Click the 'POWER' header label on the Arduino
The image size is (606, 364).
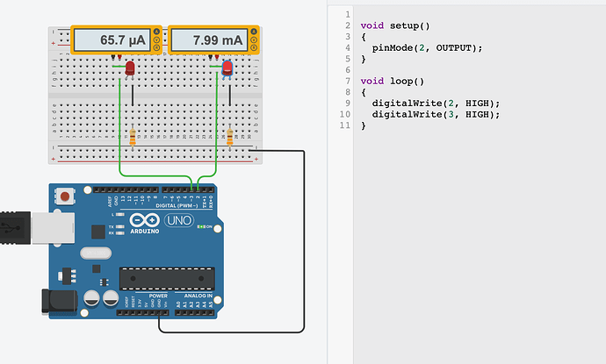pyautogui.click(x=158, y=296)
